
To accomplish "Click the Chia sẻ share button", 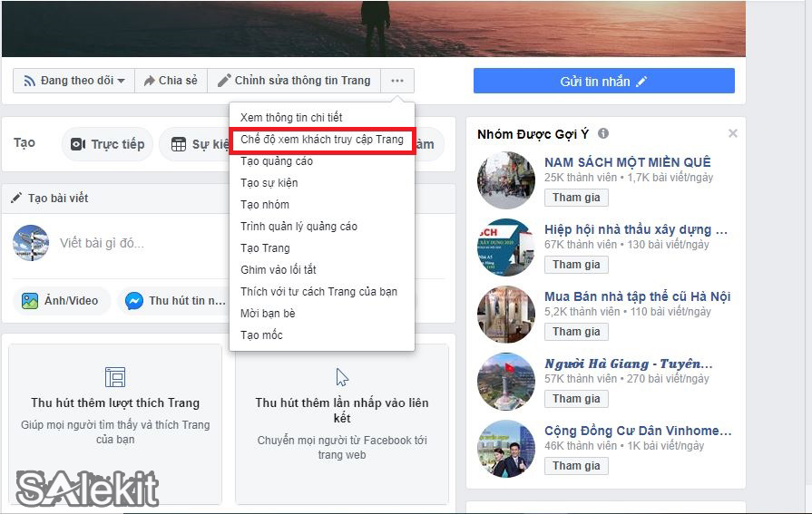I will tap(171, 81).
